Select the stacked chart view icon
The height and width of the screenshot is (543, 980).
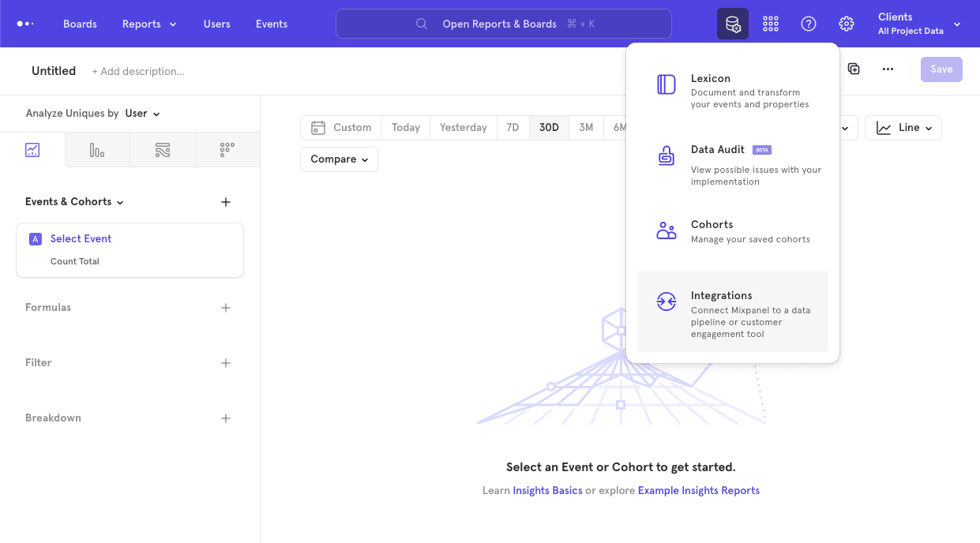pos(162,148)
